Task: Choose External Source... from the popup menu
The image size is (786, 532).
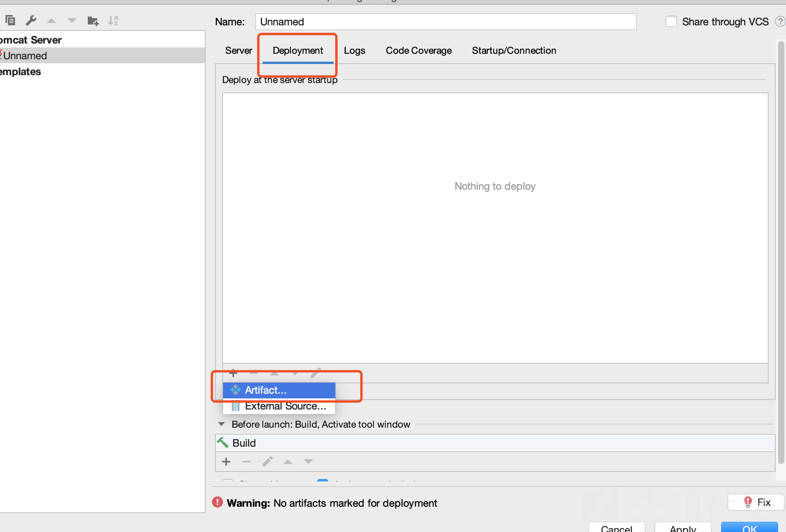Action: click(279, 406)
